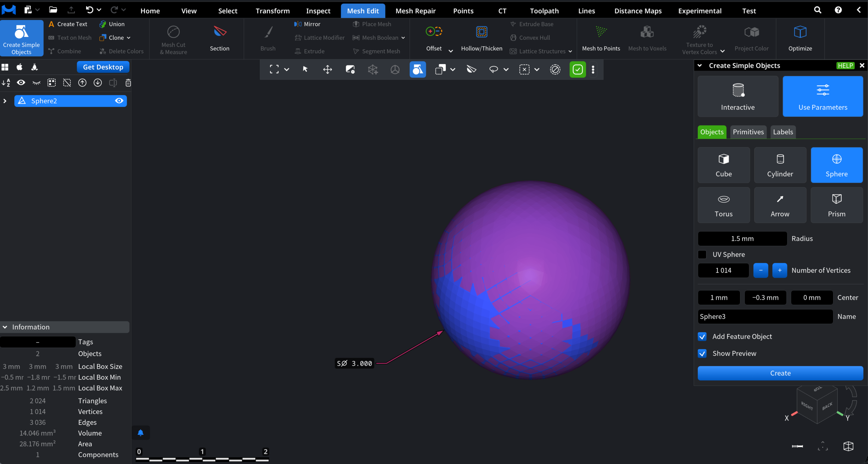Select the Cube primitive
Viewport: 868px width, 464px height.
pyautogui.click(x=723, y=165)
